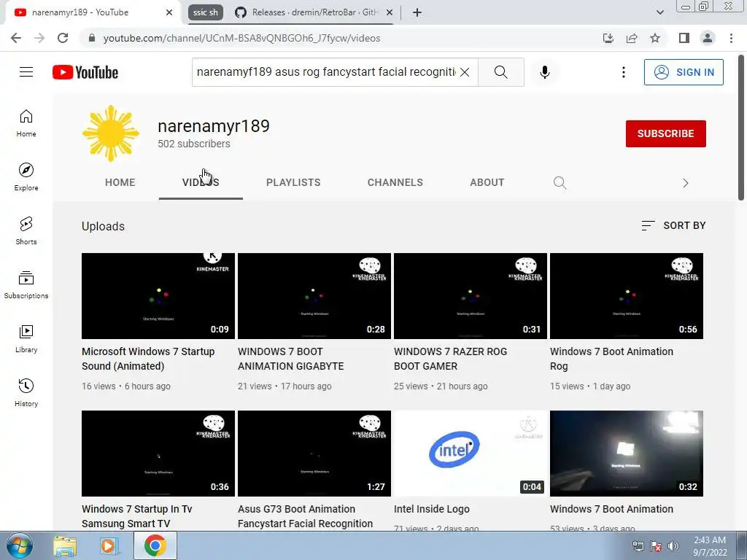Bookmark this page with the star
The image size is (747, 560).
click(655, 38)
